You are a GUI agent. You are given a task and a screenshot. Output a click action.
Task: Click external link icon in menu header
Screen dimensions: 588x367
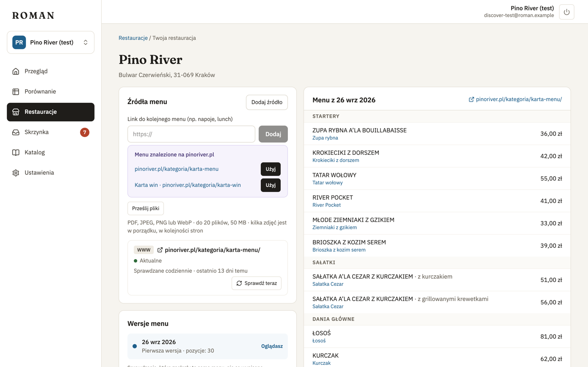point(471,100)
